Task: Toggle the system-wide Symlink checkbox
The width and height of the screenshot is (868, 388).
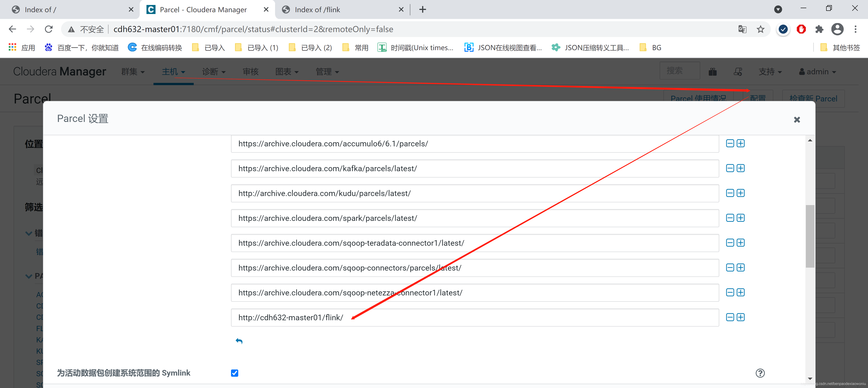Action: click(x=235, y=373)
